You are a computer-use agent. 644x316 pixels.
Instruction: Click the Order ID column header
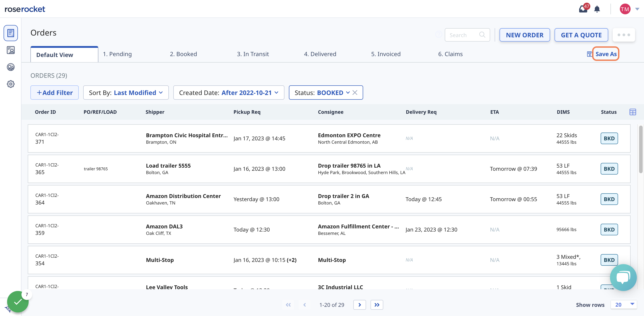[x=45, y=112]
